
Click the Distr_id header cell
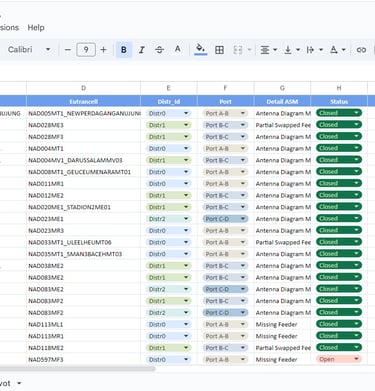point(169,101)
